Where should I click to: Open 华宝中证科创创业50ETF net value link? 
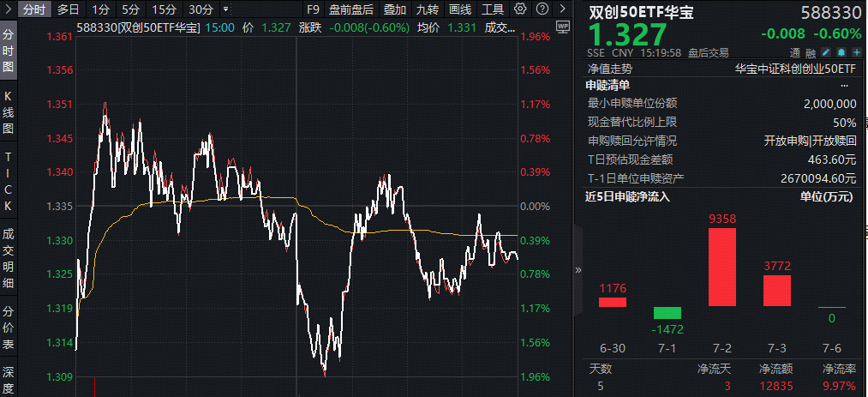click(x=795, y=69)
